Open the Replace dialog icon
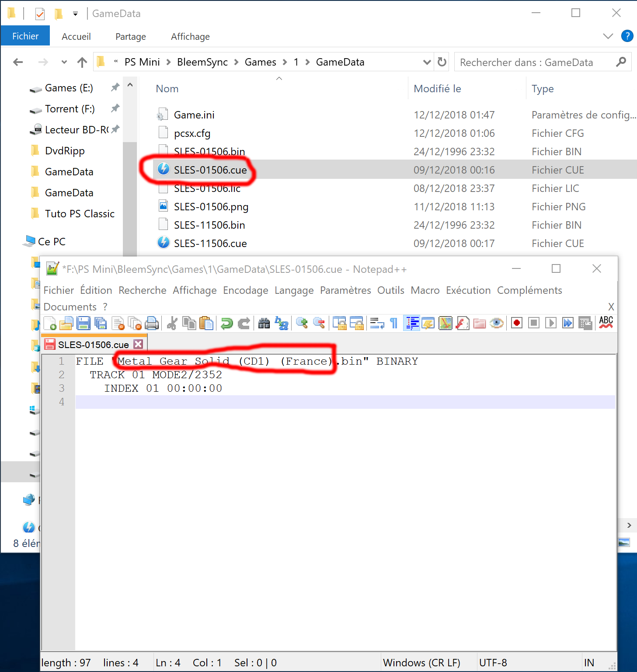The image size is (637, 672). point(282,323)
